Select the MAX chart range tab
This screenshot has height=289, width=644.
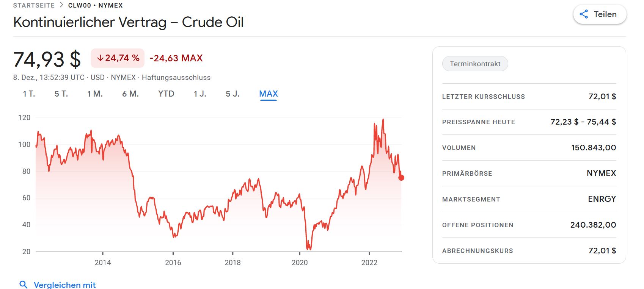[x=269, y=94]
